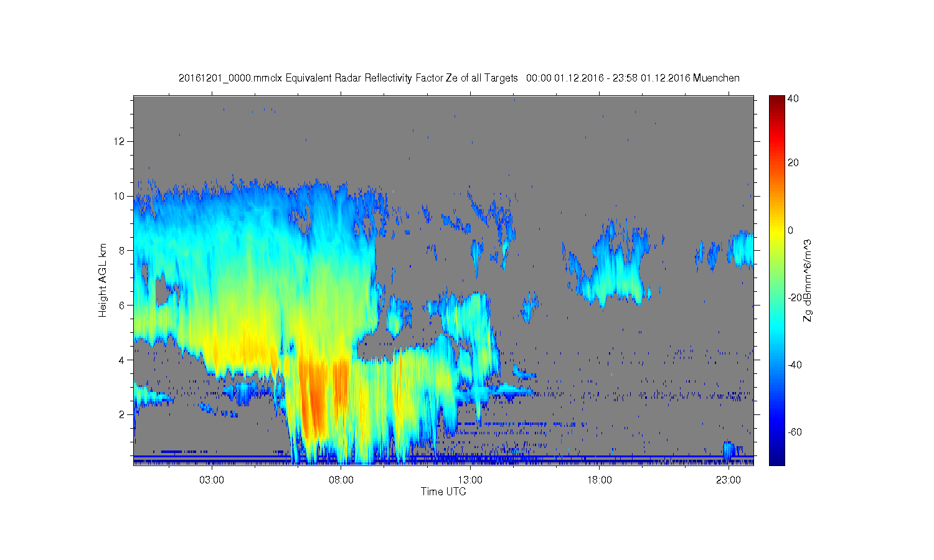Click the height tick label 4
934x560 pixels.
pyautogui.click(x=123, y=360)
